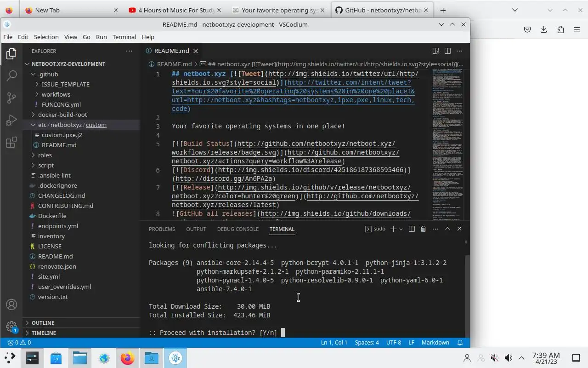Toggle the muted audio tray icon
This screenshot has width=588, height=368.
pyautogui.click(x=495, y=358)
